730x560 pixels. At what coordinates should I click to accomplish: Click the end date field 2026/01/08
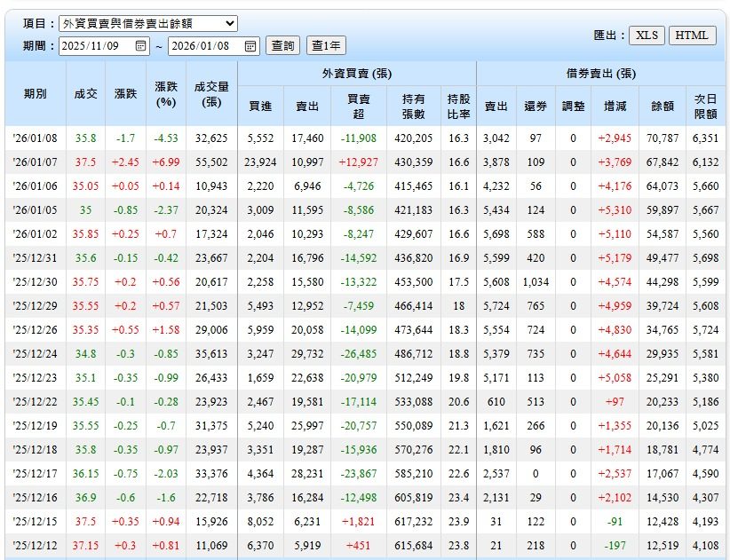click(214, 45)
